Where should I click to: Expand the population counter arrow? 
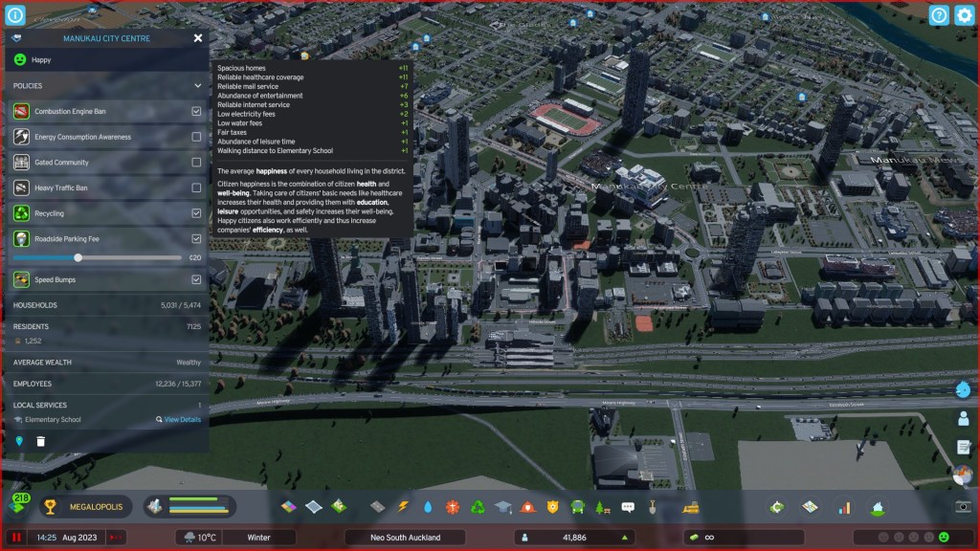626,538
